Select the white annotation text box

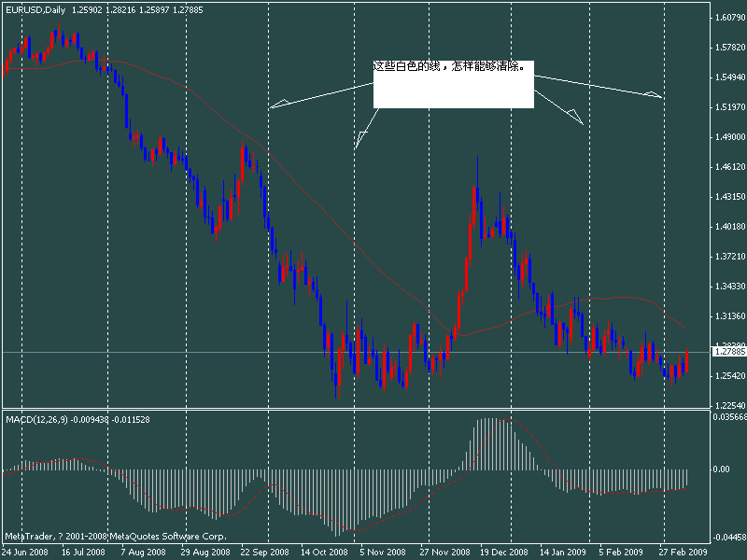(453, 84)
